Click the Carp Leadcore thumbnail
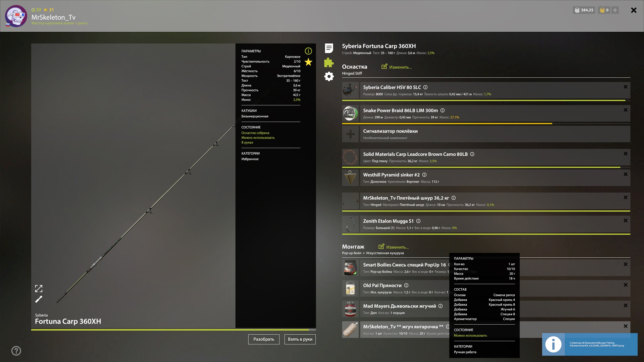Image resolution: width=644 pixels, height=362 pixels. 350,157
